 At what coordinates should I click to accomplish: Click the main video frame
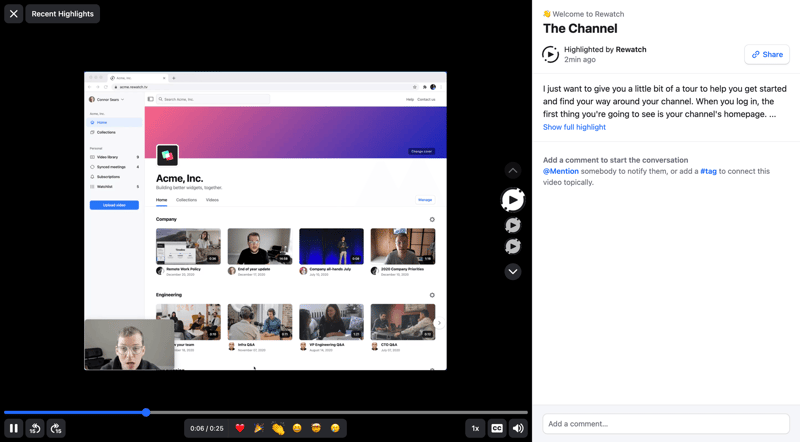(265, 221)
